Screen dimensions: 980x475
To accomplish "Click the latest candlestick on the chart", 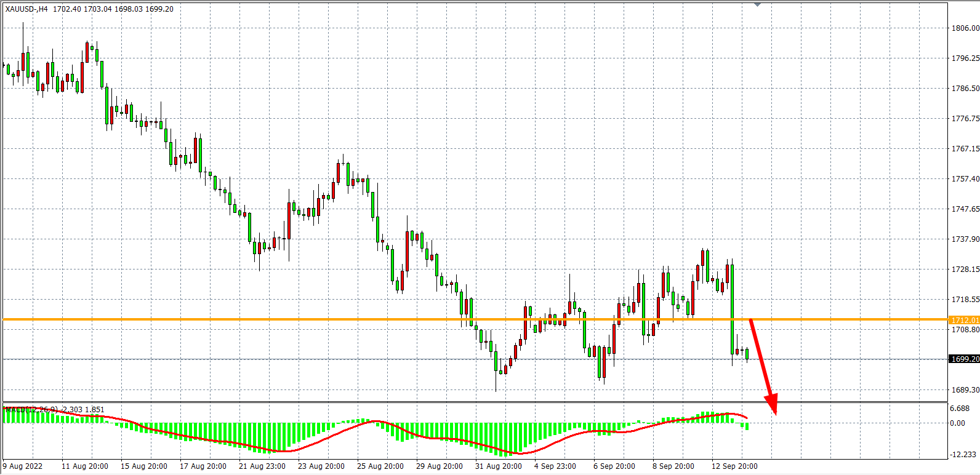I will pyautogui.click(x=747, y=353).
